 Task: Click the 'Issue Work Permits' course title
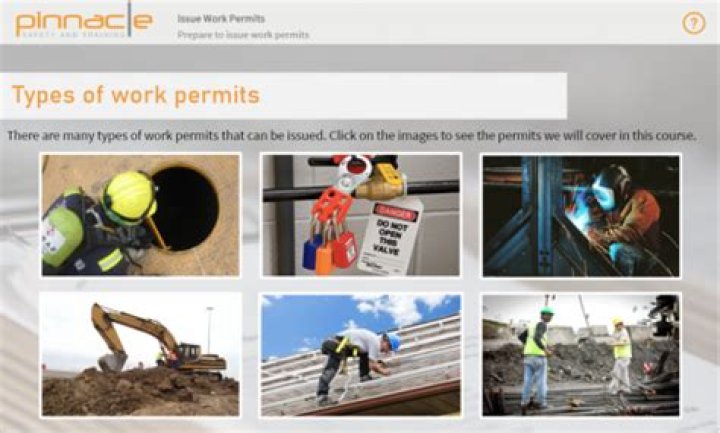tap(221, 19)
